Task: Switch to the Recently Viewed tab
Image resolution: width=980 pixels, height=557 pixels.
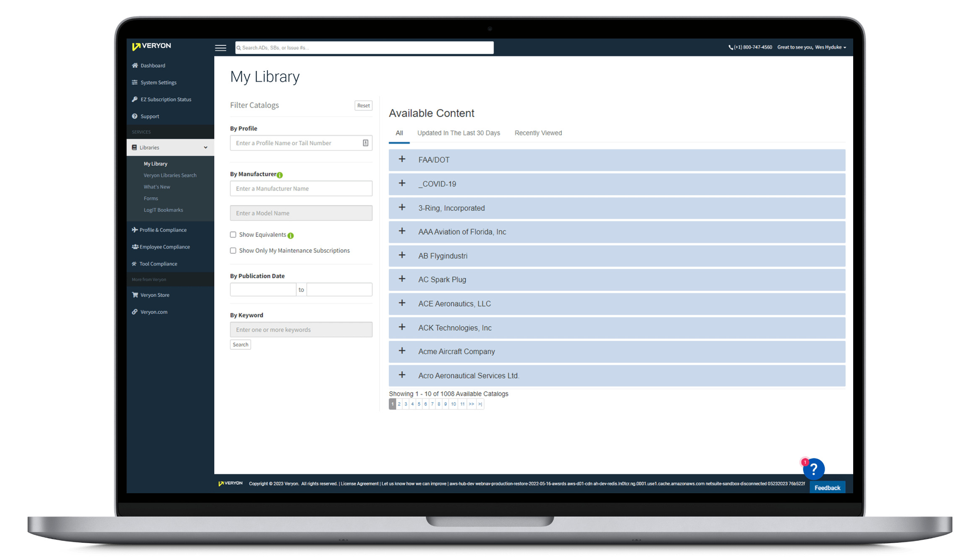Action: coord(538,133)
